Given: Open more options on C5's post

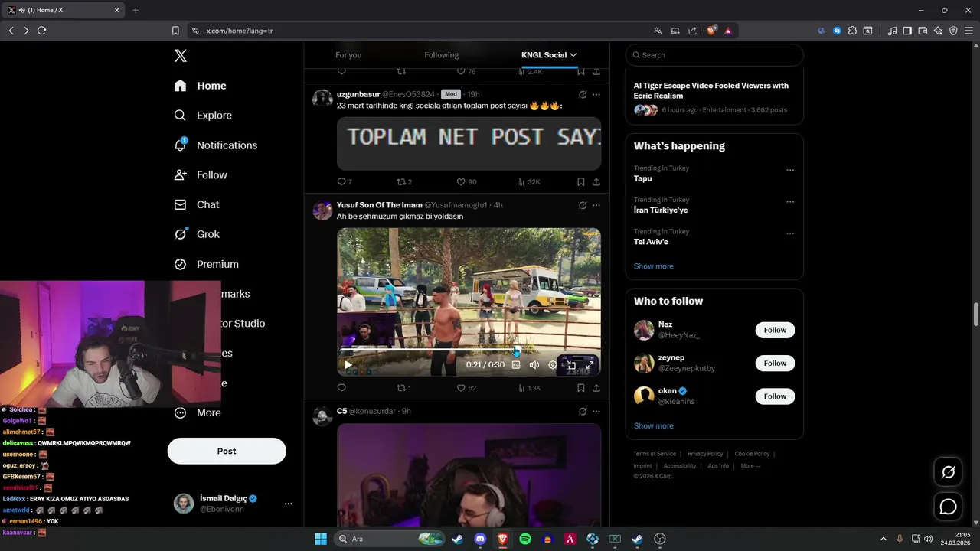Looking at the screenshot, I should [596, 412].
